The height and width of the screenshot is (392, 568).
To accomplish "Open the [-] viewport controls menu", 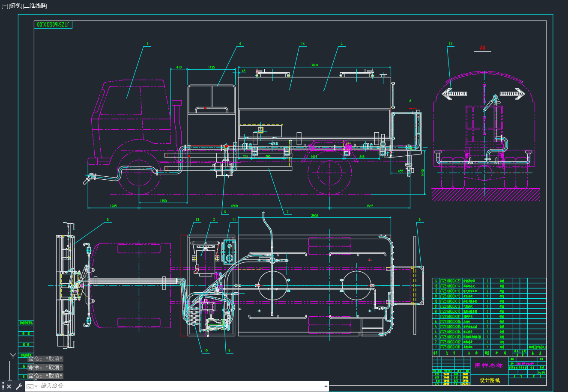I will click(x=5, y=6).
